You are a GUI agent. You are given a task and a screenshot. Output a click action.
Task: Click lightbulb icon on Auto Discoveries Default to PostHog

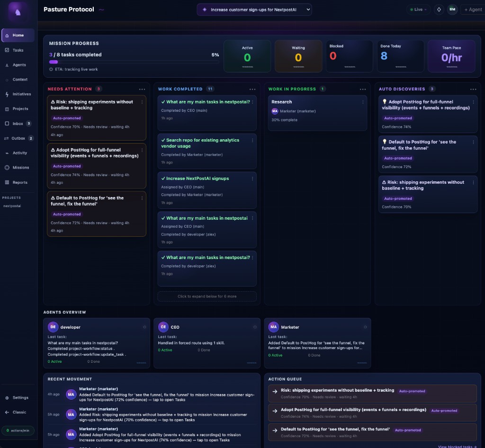click(x=385, y=142)
